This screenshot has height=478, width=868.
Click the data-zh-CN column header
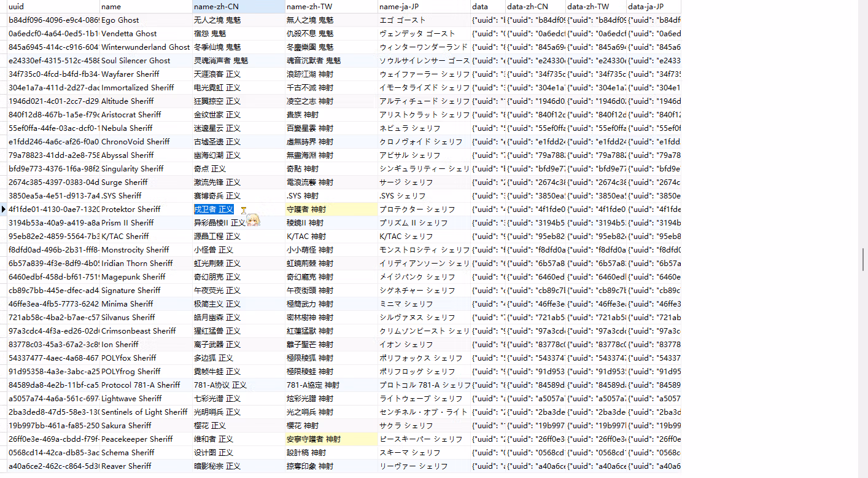(535, 7)
